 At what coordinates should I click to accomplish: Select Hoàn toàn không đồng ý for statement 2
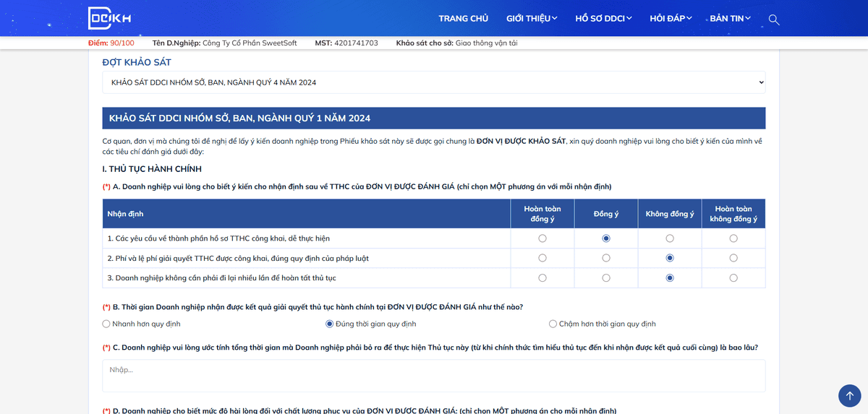pos(733,258)
